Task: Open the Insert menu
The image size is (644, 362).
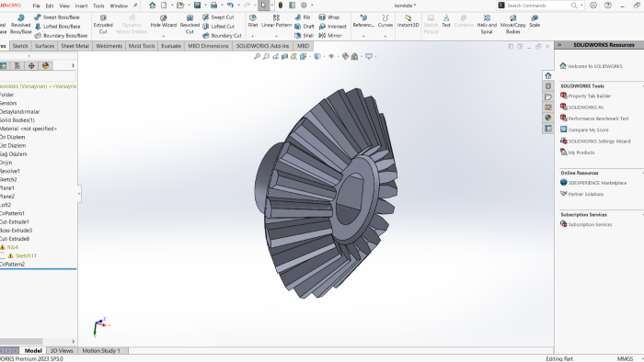Action: point(81,6)
